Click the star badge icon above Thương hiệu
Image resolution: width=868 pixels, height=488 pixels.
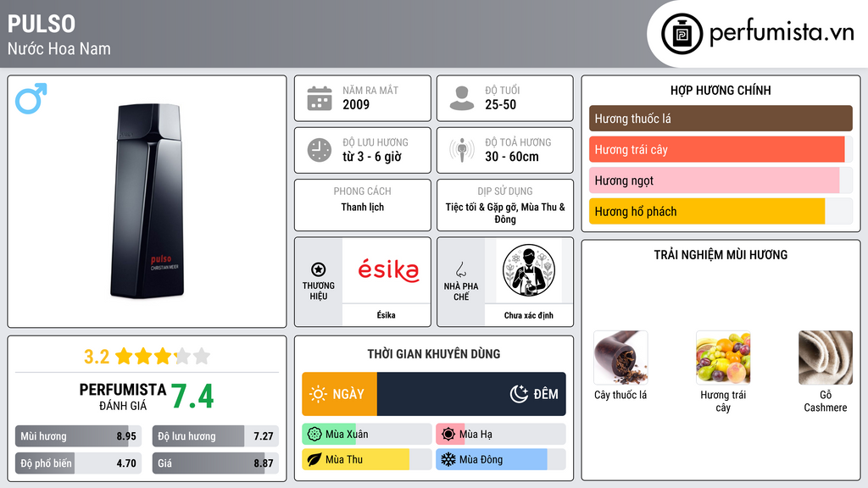pyautogui.click(x=319, y=269)
